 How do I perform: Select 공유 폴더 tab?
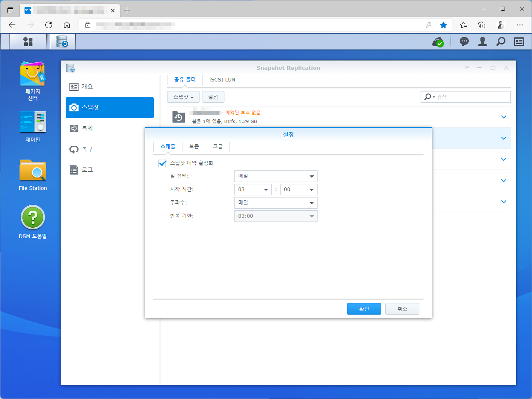coord(185,79)
